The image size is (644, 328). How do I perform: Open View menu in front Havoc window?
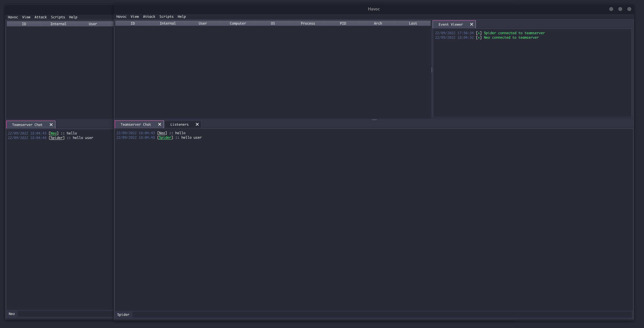135,17
